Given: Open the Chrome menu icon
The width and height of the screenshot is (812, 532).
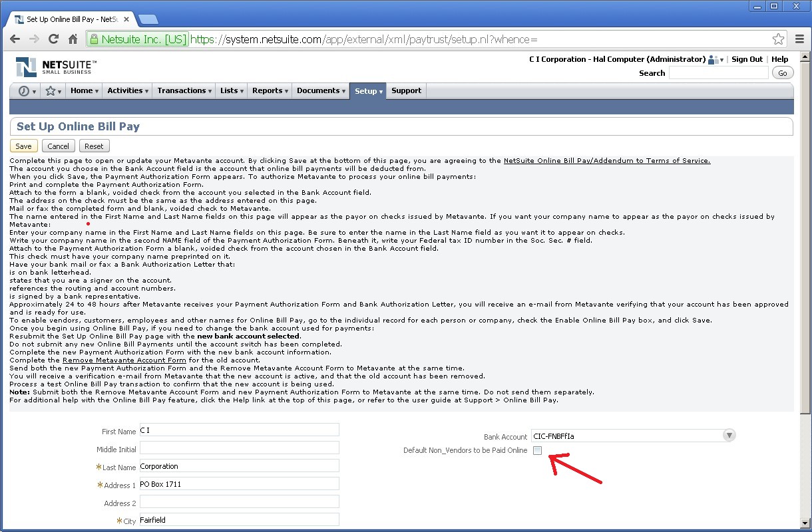Looking at the screenshot, I should click(x=800, y=39).
